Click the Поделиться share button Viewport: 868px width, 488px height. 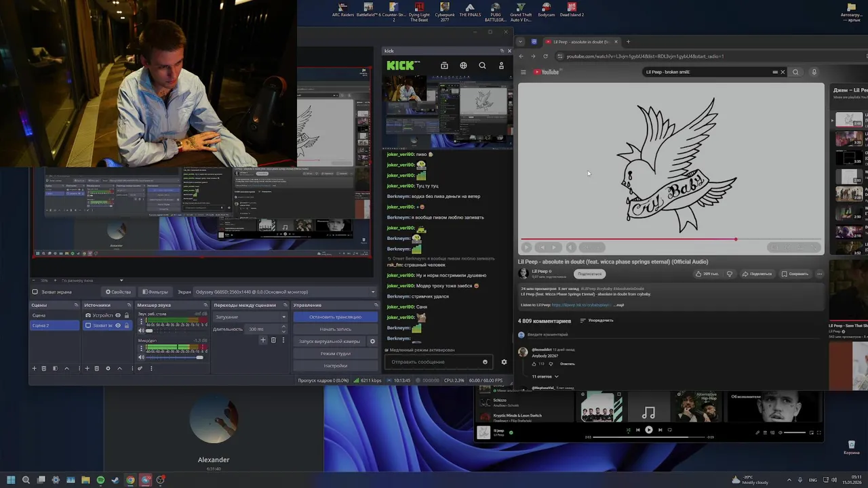tap(757, 274)
